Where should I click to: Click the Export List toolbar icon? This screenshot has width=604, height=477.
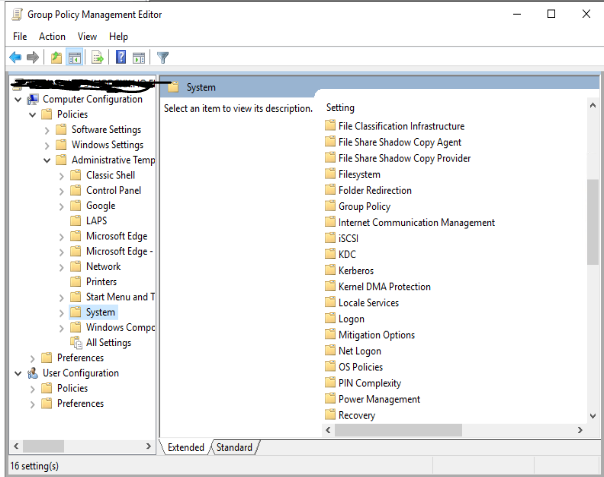click(97, 58)
